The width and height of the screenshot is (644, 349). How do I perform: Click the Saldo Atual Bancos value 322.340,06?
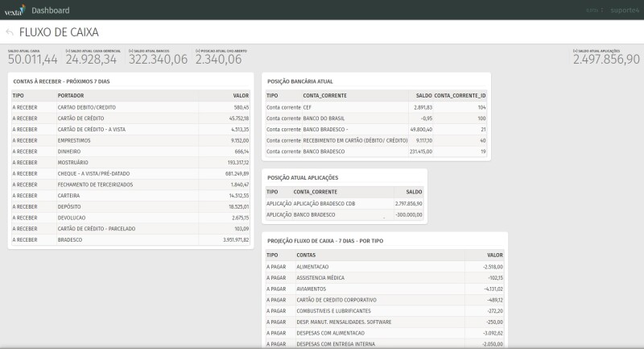coord(158,60)
